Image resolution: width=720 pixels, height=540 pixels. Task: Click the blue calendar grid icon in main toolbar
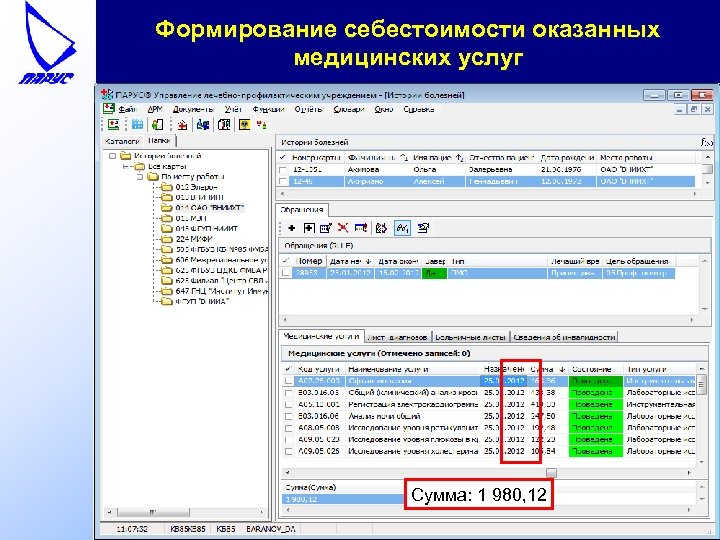[x=137, y=124]
